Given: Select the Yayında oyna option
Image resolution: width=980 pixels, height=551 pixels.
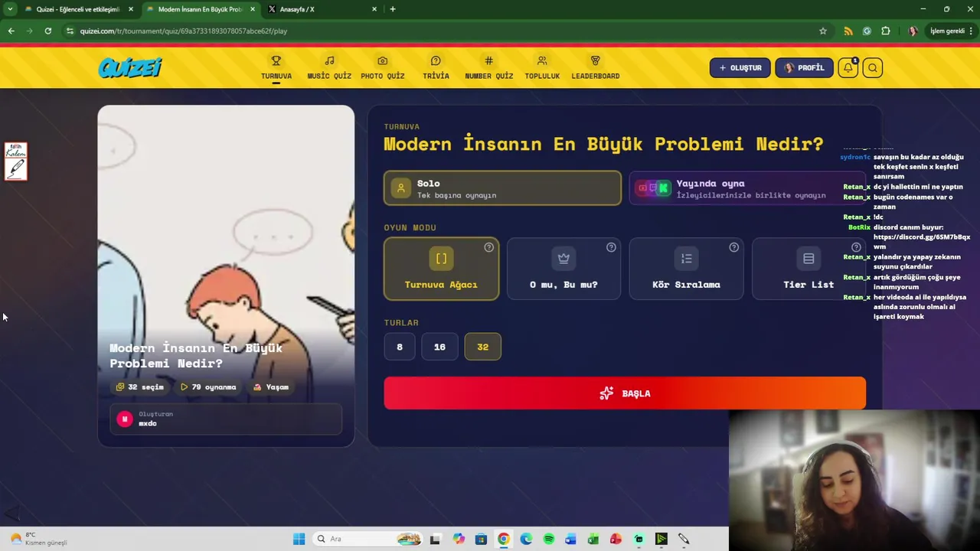Looking at the screenshot, I should click(746, 188).
